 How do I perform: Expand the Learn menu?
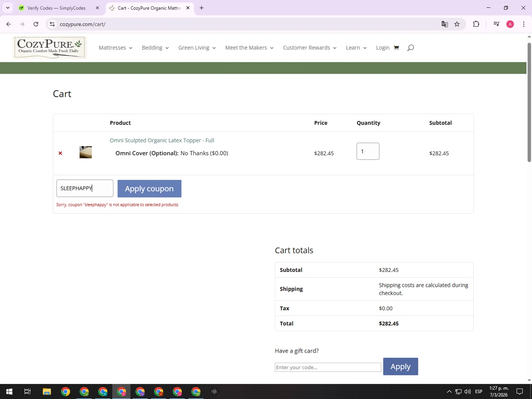pos(356,48)
